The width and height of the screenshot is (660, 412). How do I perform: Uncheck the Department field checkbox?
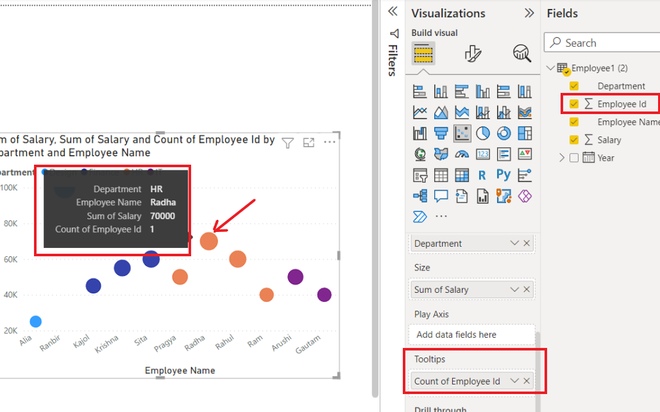(x=574, y=86)
